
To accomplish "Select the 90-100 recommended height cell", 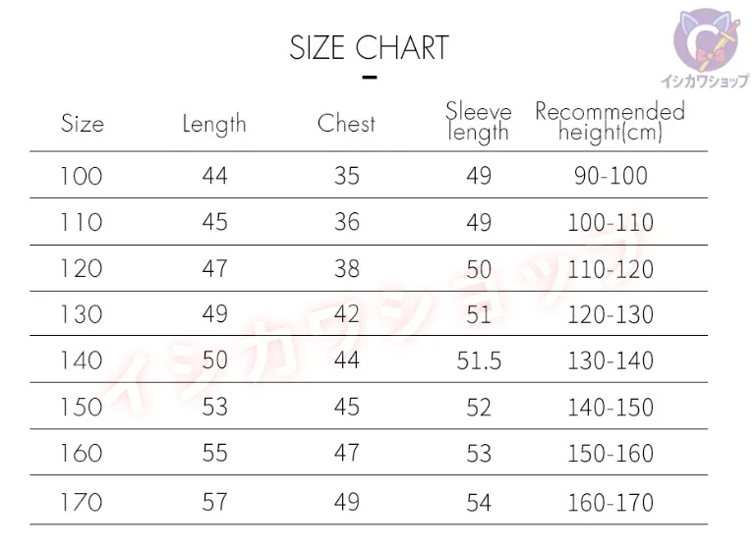I will pos(611,176).
